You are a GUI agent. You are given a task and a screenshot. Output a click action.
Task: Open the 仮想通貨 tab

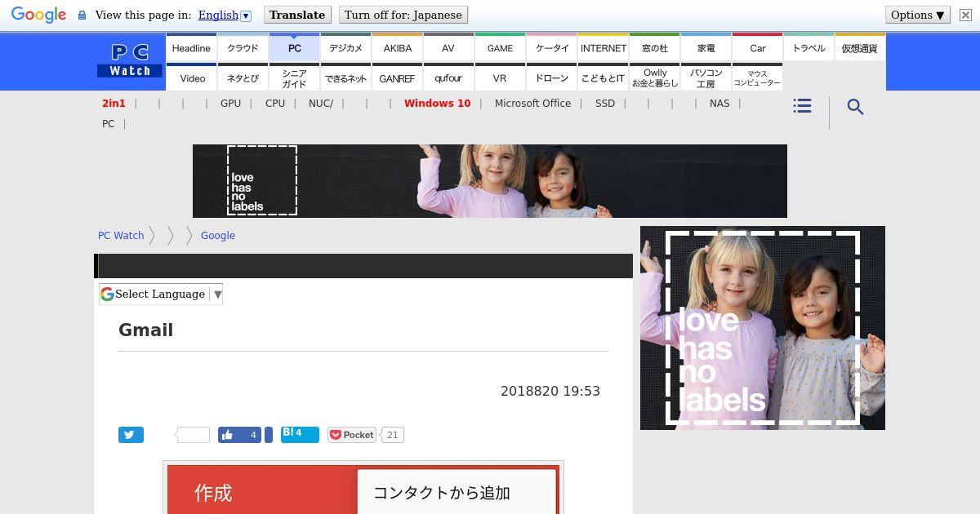(x=860, y=48)
